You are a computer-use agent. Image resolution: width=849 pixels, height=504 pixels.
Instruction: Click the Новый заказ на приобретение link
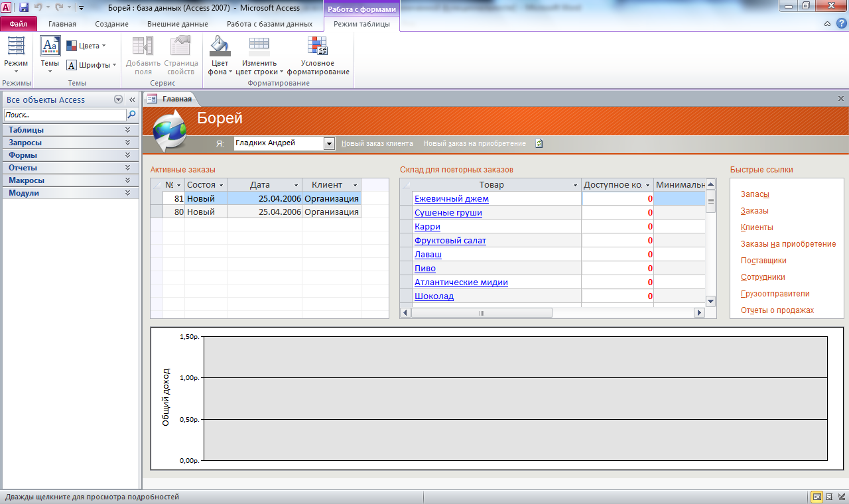(x=475, y=143)
